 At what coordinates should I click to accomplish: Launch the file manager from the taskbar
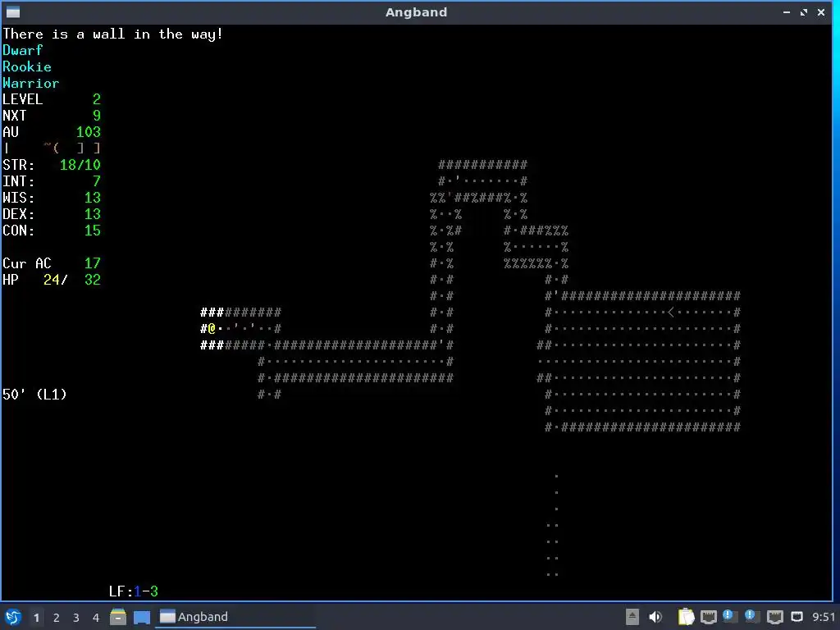(x=118, y=617)
